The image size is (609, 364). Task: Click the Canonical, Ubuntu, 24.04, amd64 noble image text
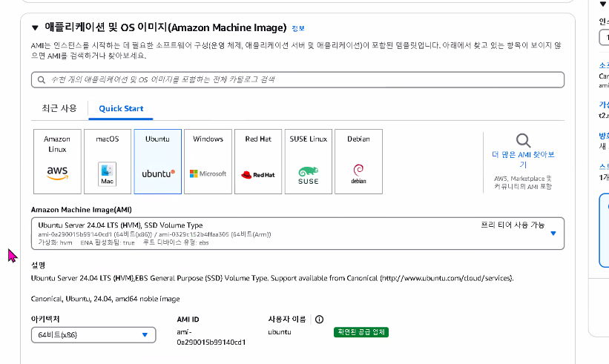(x=105, y=299)
